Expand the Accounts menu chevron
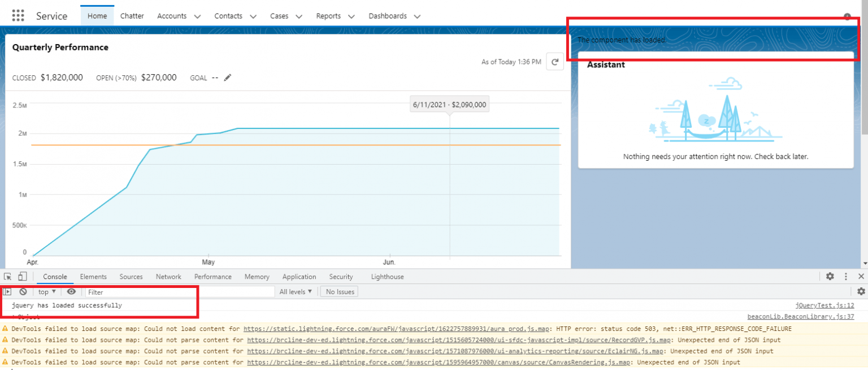The width and height of the screenshot is (868, 370). pyautogui.click(x=197, y=16)
